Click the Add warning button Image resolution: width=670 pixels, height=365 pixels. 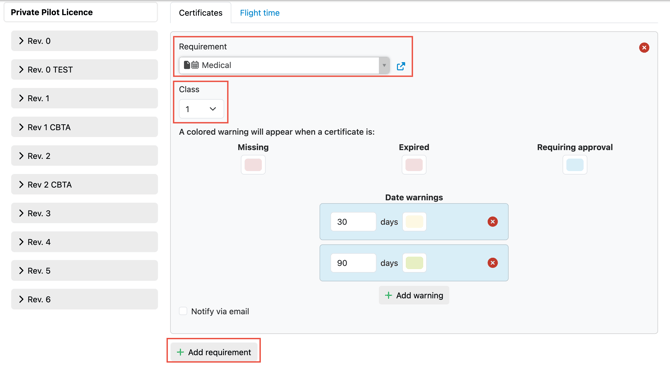tap(414, 295)
